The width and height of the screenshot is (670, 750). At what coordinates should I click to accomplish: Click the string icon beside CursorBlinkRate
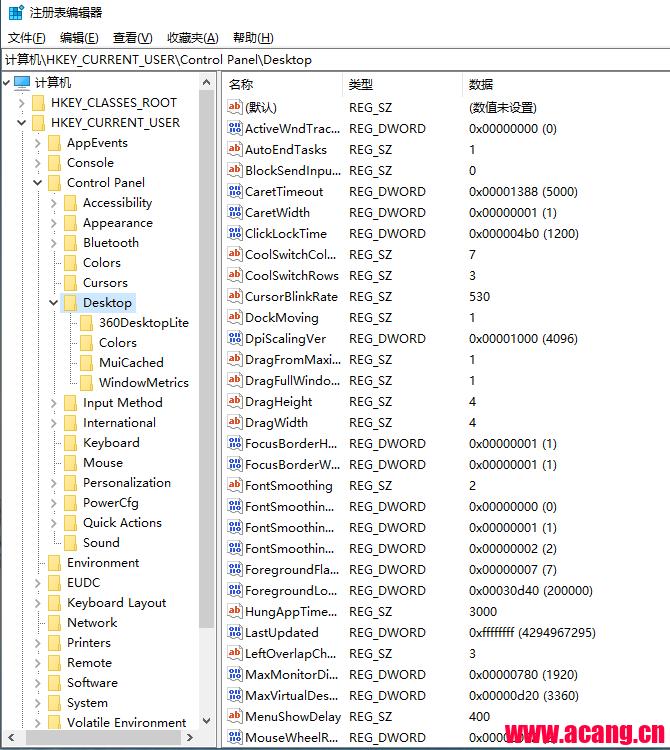(234, 297)
